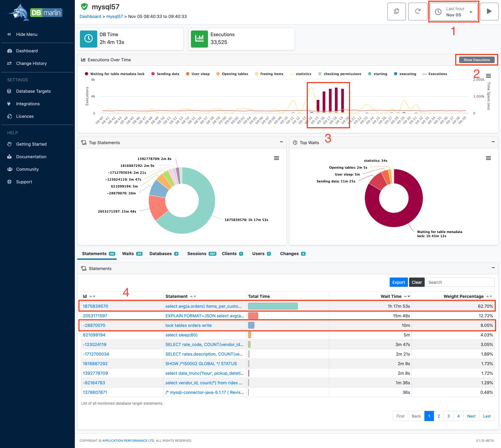Click the Show Executions button
The height and width of the screenshot is (448, 501).
[477, 60]
